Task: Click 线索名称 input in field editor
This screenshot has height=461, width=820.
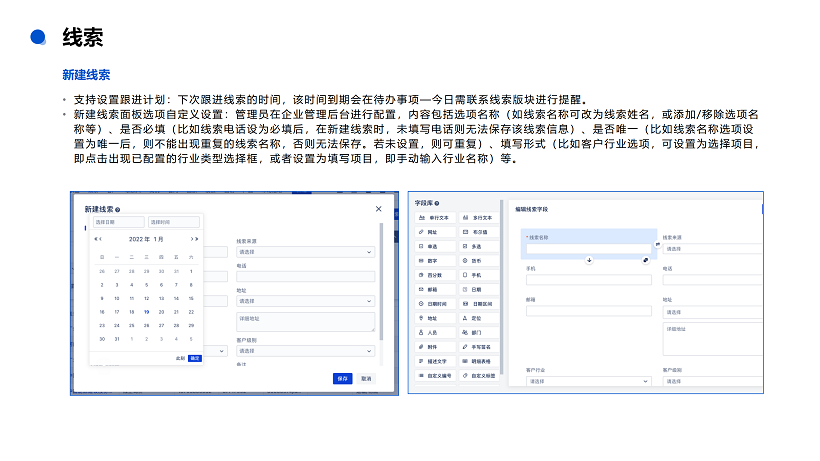Action: click(589, 249)
